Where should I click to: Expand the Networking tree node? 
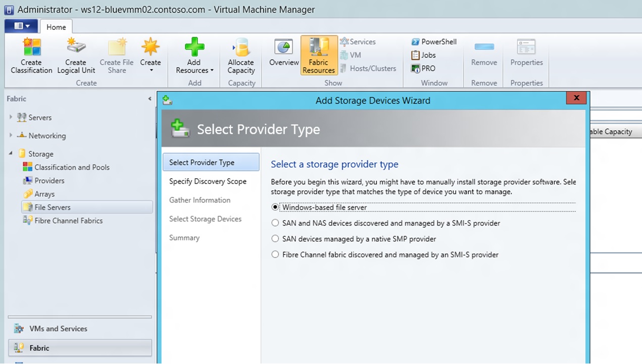pyautogui.click(x=11, y=135)
